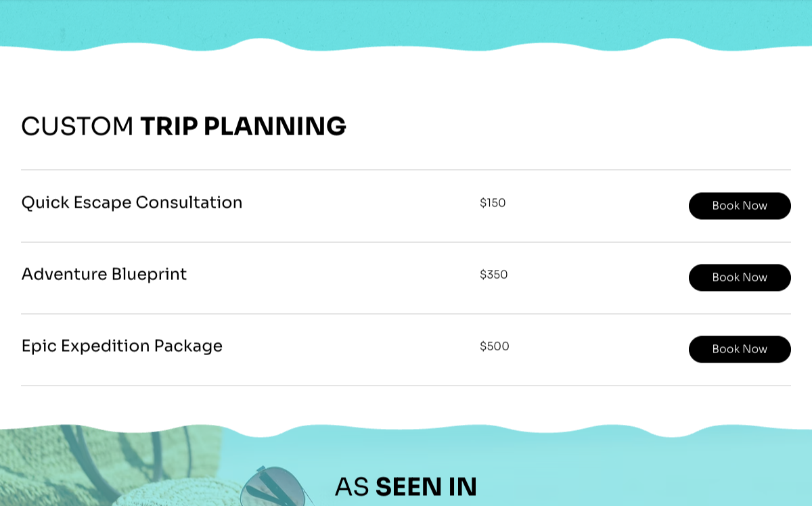Click the word CUSTOM in the heading

[77, 127]
